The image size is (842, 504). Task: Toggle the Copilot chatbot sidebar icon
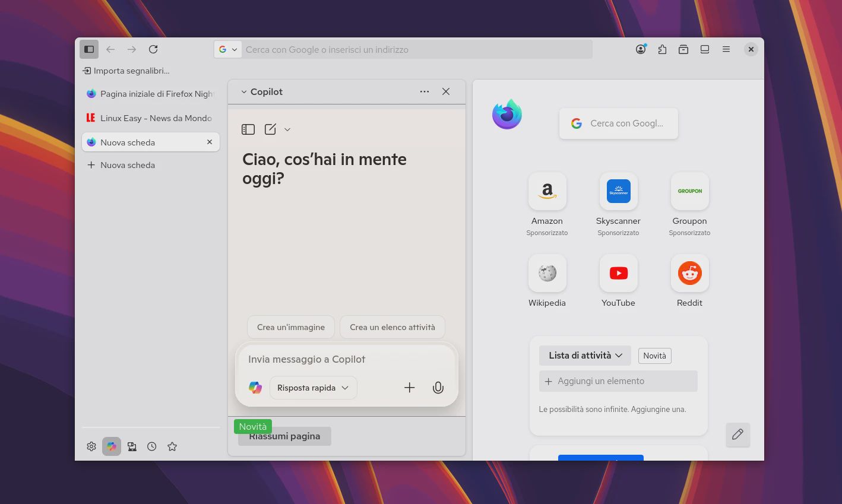pyautogui.click(x=112, y=446)
